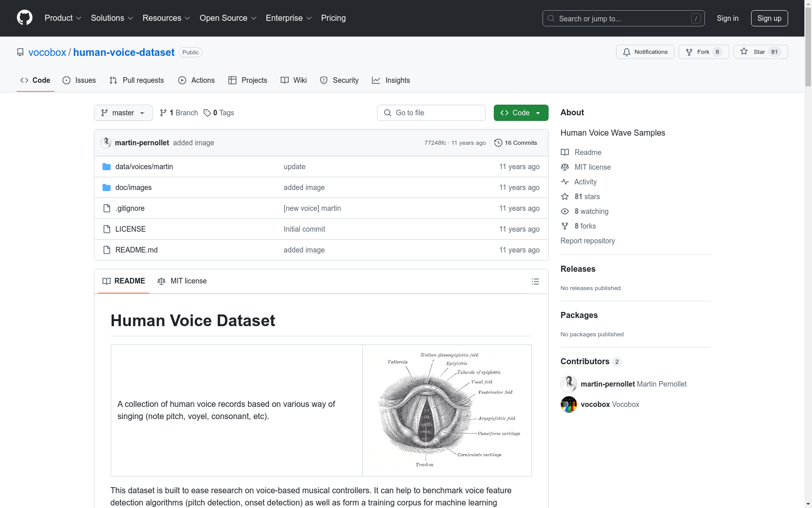Open the Actions tab
The image size is (812, 508).
(x=196, y=80)
